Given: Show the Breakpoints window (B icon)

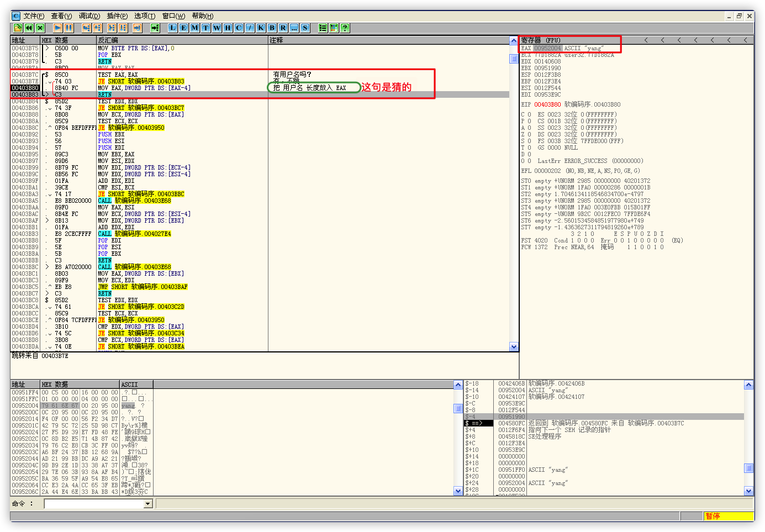Looking at the screenshot, I should click(272, 28).
